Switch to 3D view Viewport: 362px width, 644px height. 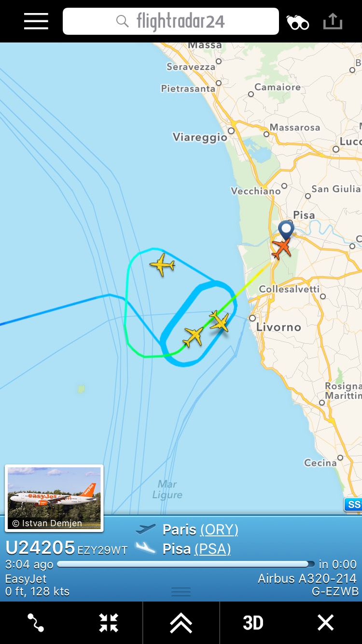click(253, 623)
